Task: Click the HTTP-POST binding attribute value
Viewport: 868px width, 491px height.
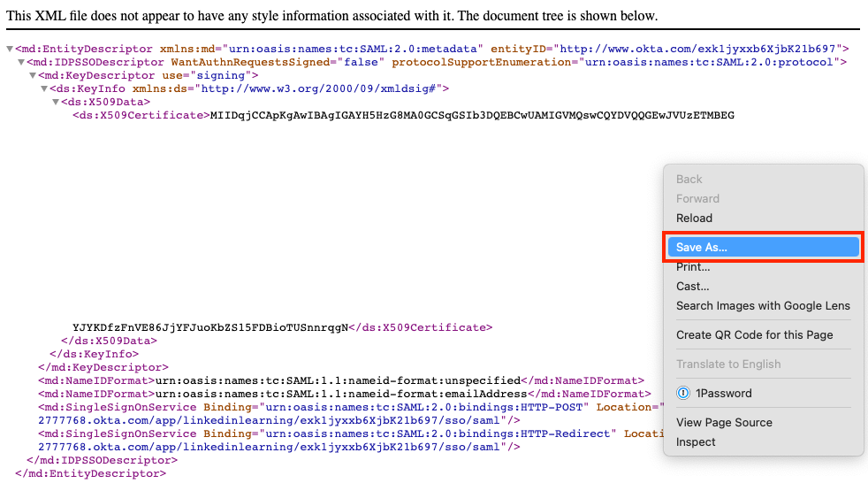Action: pyautogui.click(x=424, y=408)
